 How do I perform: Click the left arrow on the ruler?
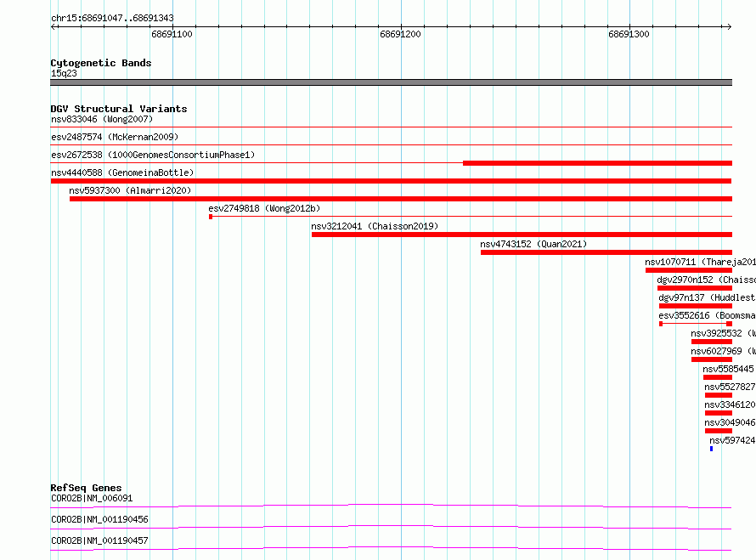[x=54, y=26]
